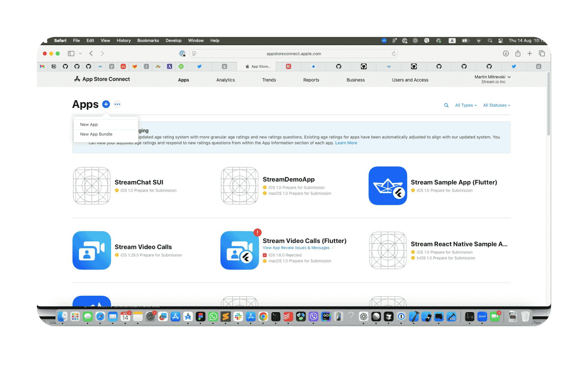Open Users and Access
Viewport: 588px width, 368px height.
[410, 80]
